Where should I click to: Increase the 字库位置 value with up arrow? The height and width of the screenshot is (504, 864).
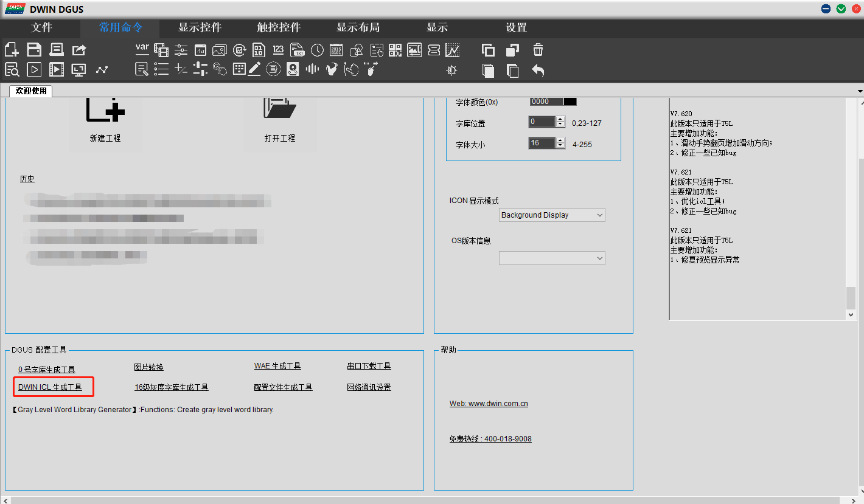pyautogui.click(x=560, y=119)
